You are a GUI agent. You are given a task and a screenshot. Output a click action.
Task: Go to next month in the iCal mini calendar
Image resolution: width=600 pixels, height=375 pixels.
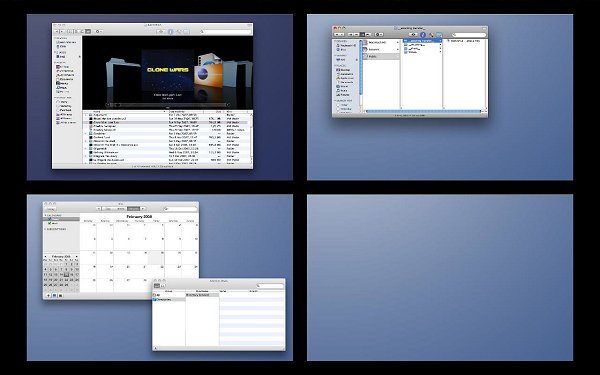point(77,256)
